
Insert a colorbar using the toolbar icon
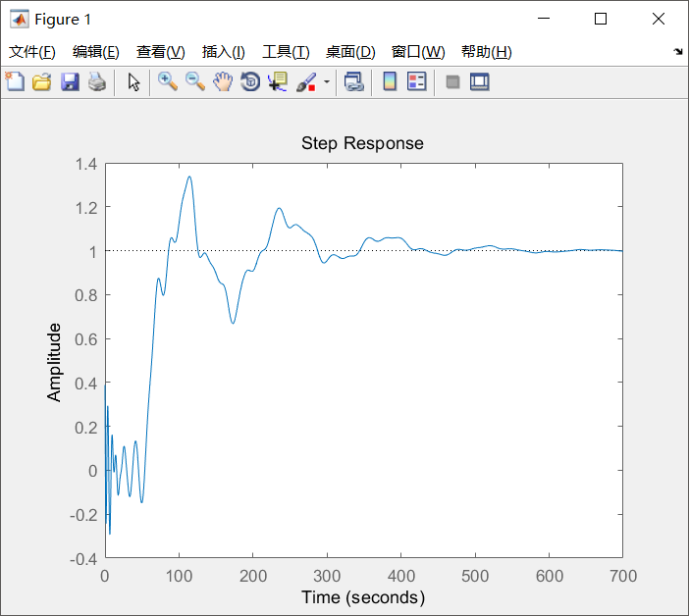coord(390,81)
